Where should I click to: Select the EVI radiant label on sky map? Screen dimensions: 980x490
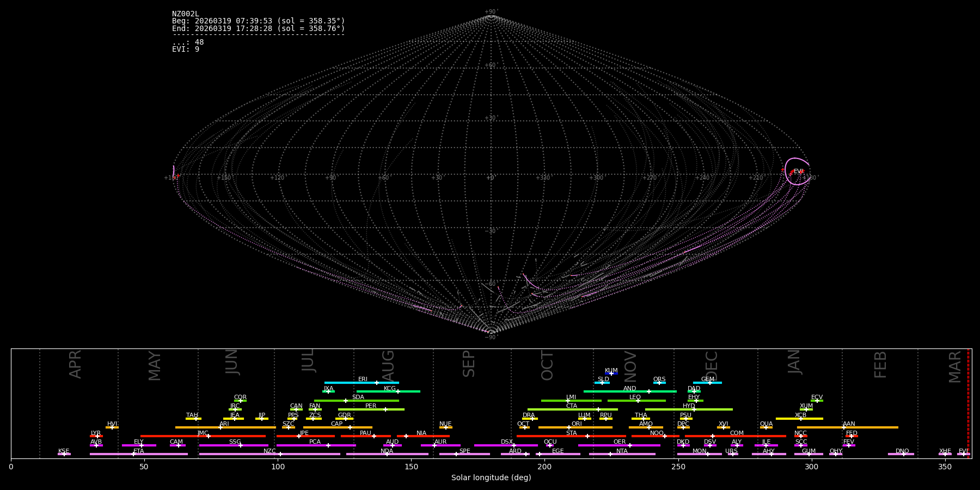(798, 171)
